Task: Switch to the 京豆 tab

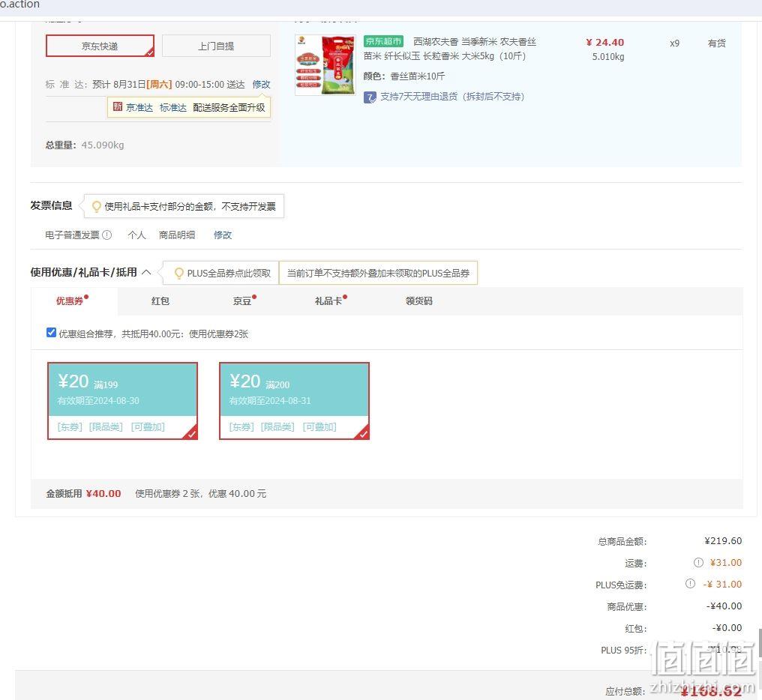Action: [x=244, y=301]
